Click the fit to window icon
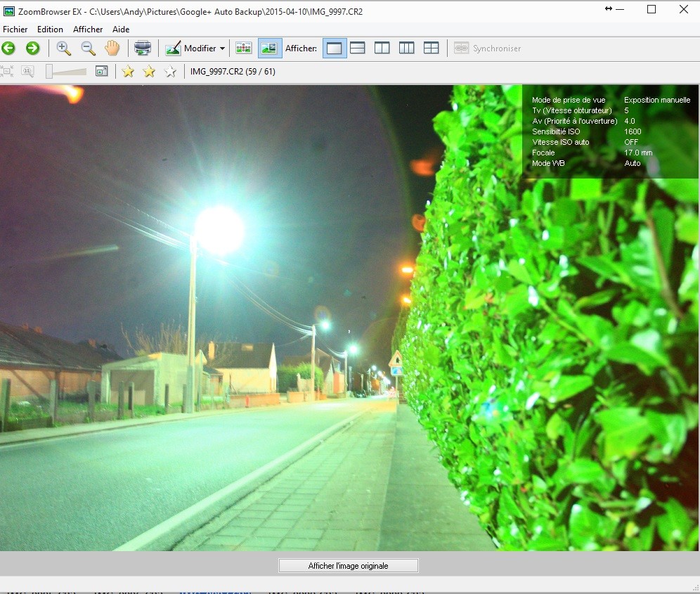Screen dimensions: 700x594 pyautogui.click(x=7, y=72)
